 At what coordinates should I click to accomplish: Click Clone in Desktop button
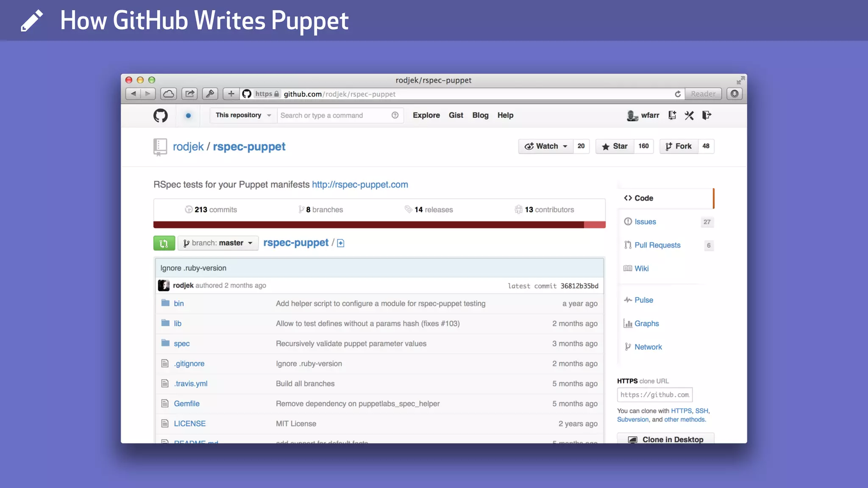point(665,439)
